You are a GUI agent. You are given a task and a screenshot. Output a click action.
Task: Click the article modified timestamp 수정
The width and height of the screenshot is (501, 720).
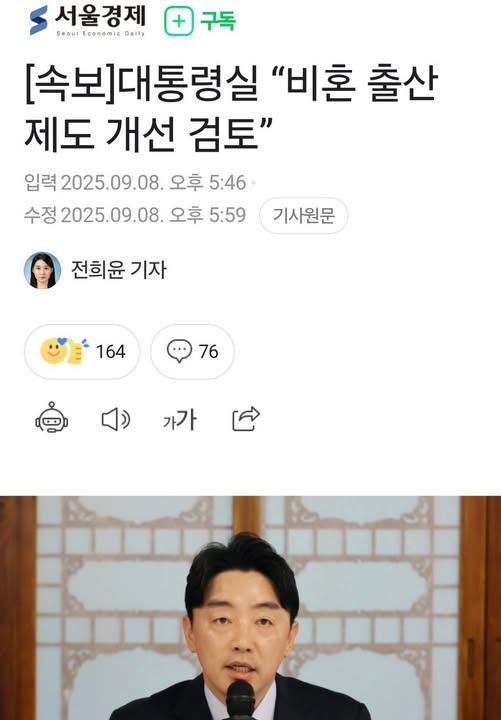coord(135,215)
